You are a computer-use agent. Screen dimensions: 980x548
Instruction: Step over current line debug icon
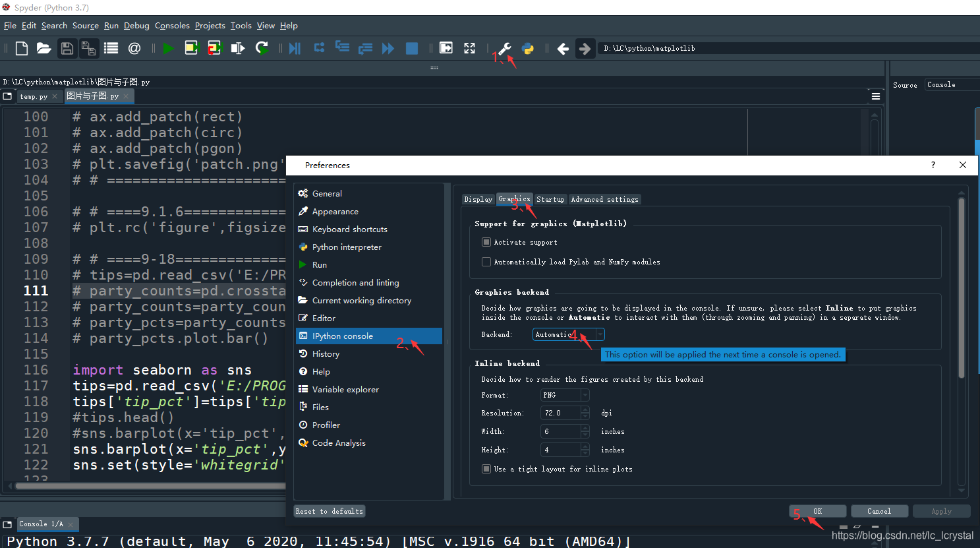click(x=319, y=47)
